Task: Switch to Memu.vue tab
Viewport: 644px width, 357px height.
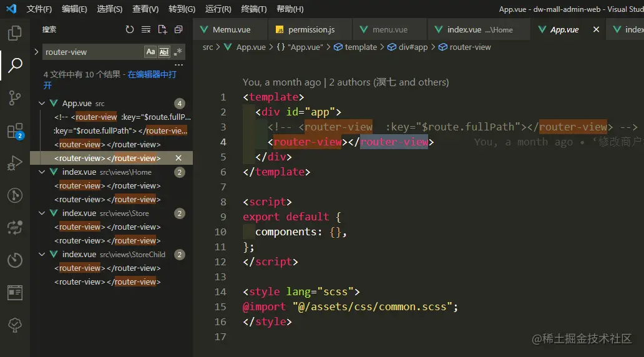Action: (x=230, y=29)
